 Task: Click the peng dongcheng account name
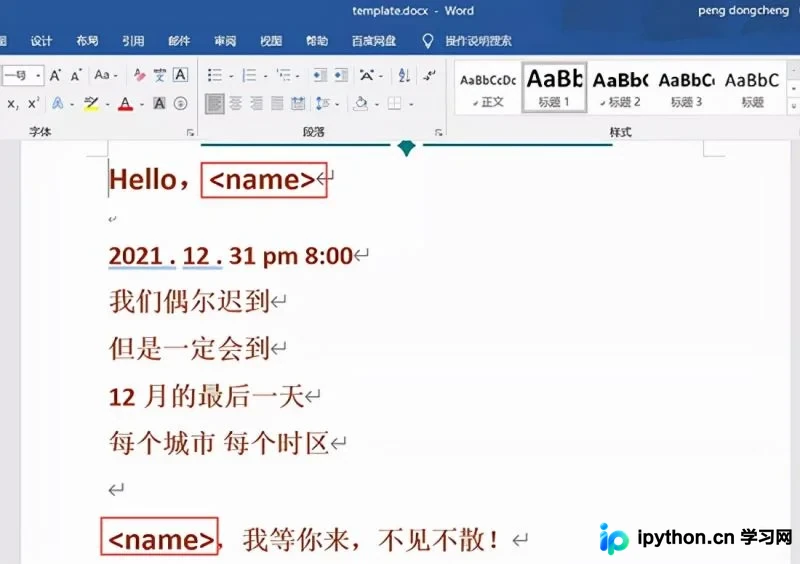click(743, 11)
